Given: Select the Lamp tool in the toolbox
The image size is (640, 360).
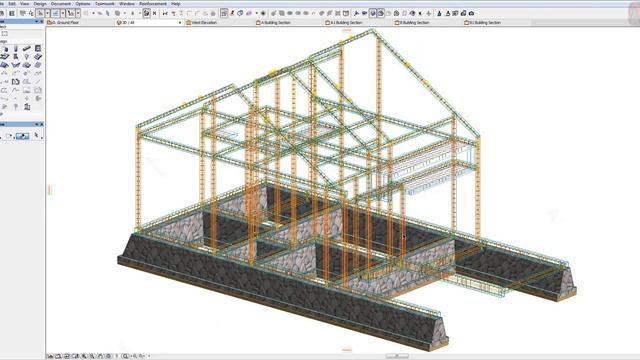Looking at the screenshot, I should pos(27,57).
